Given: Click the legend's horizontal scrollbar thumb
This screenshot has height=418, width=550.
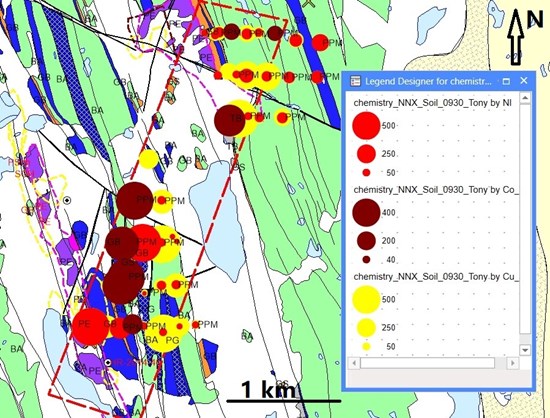Looking at the screenshot, I should tap(427, 363).
